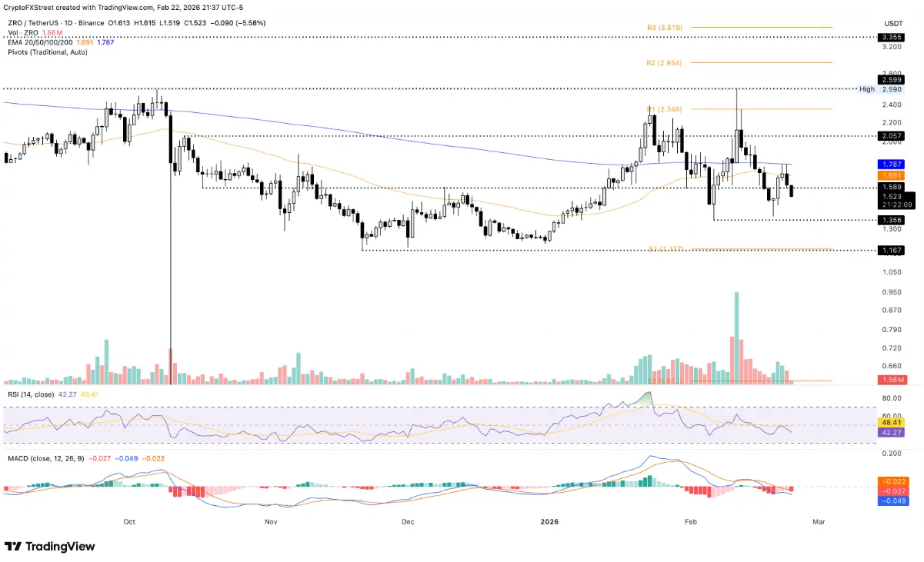
Task: Select the purple 42.27 RSI value tag
Action: coord(893,434)
